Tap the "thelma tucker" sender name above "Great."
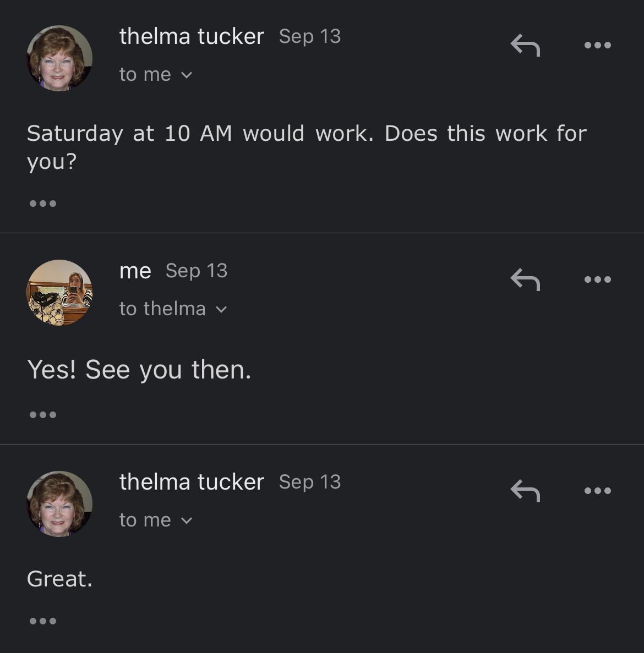644x653 pixels. [x=192, y=482]
